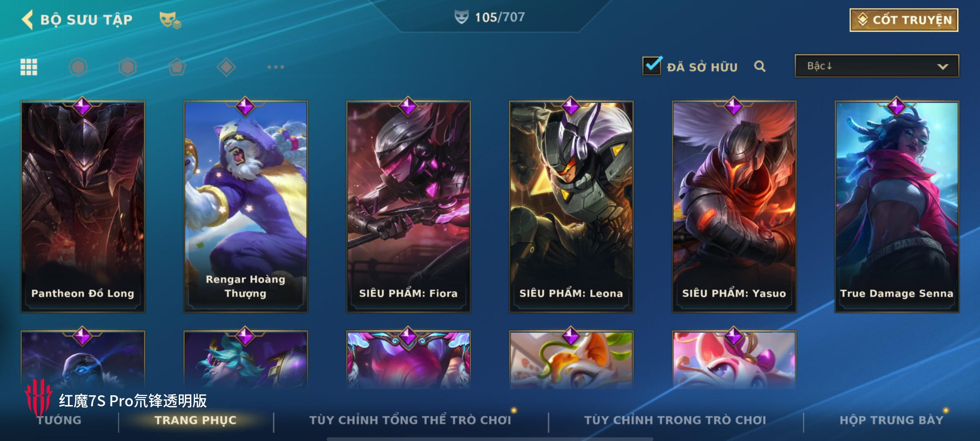Open the skin search magnifier
Image resolution: width=980 pixels, height=441 pixels.
coord(759,66)
